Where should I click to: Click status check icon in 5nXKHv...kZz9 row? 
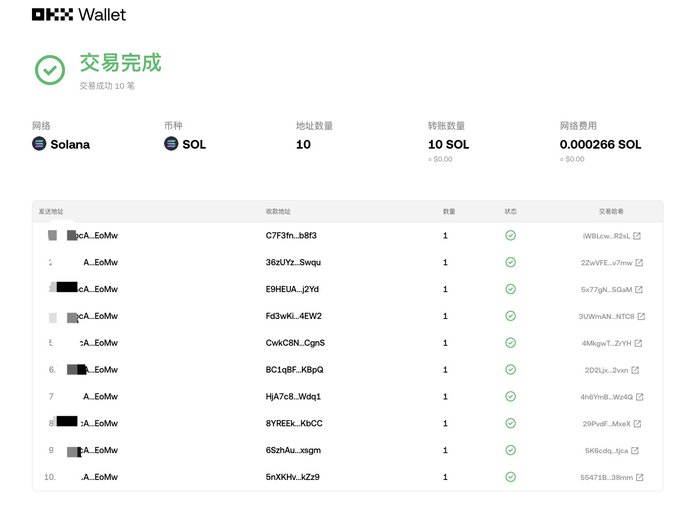pos(510,477)
